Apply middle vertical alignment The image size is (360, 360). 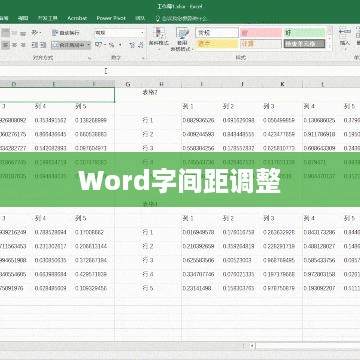pyautogui.click(x=14, y=33)
